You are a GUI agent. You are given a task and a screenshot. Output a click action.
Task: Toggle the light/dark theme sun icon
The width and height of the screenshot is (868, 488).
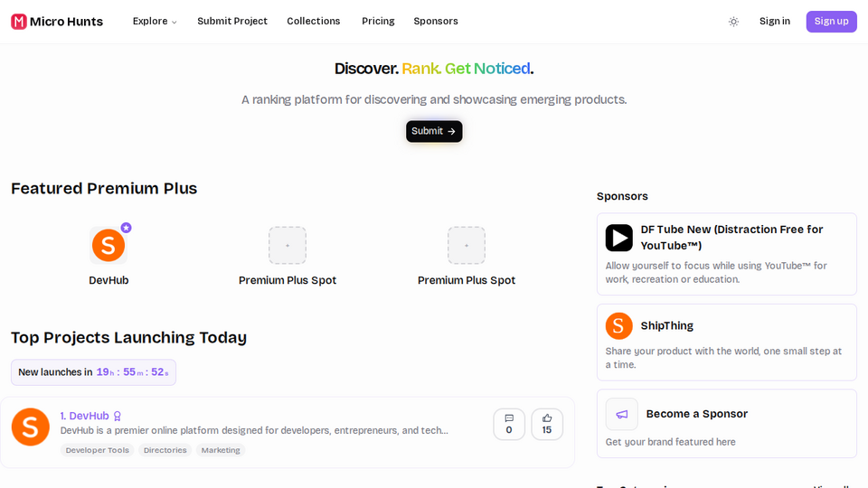733,22
